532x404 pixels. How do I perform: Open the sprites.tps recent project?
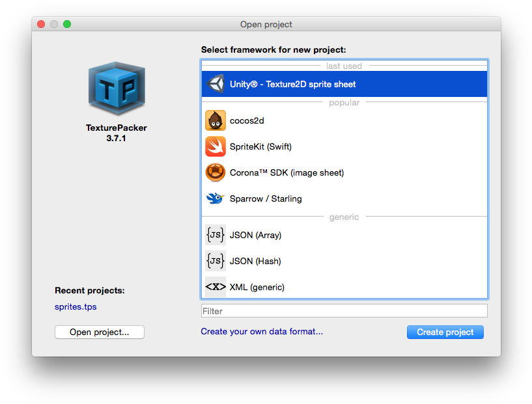tap(75, 306)
